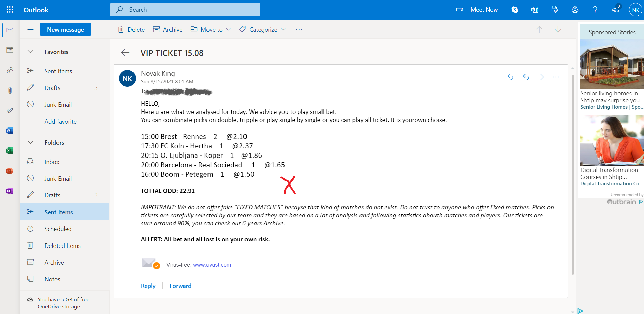Open To Do in the left rail
The image size is (644, 314).
coord(10,110)
